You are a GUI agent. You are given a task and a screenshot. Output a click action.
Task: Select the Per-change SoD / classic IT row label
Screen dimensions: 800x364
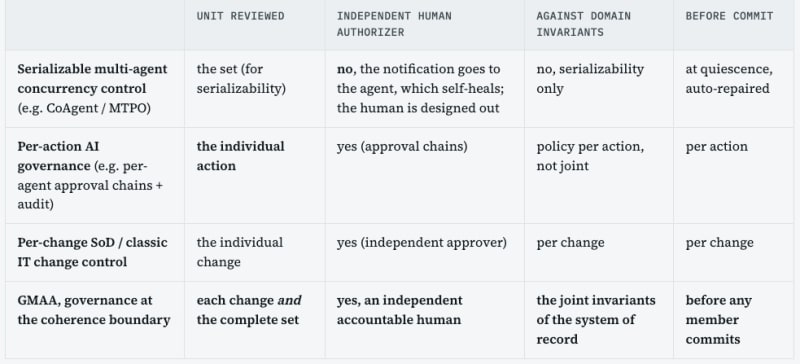point(92,252)
